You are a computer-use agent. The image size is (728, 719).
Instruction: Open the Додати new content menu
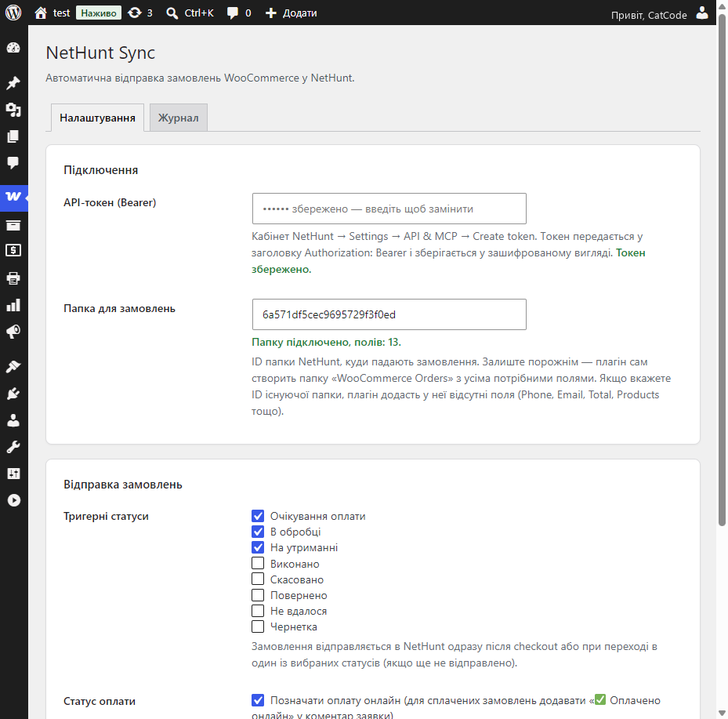[291, 13]
